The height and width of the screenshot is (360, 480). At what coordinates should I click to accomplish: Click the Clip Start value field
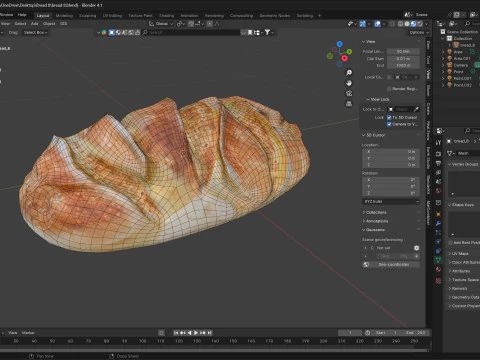point(403,59)
